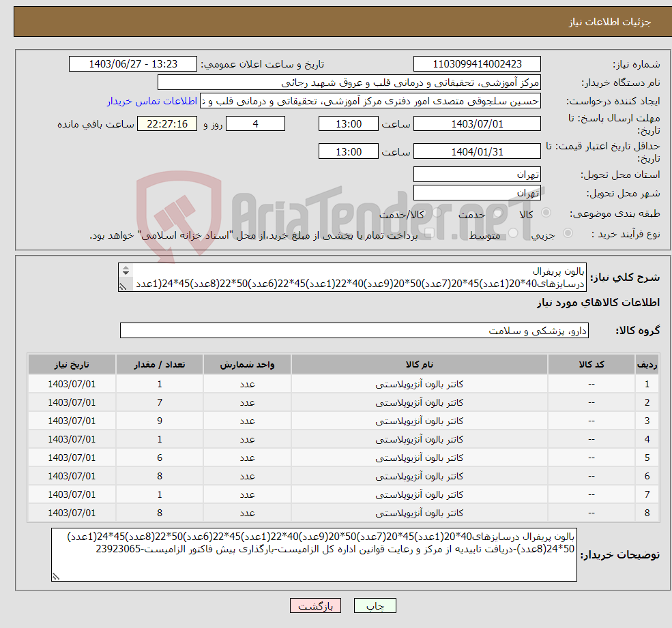Tick the treasury documents payment checkbox

tap(430, 233)
